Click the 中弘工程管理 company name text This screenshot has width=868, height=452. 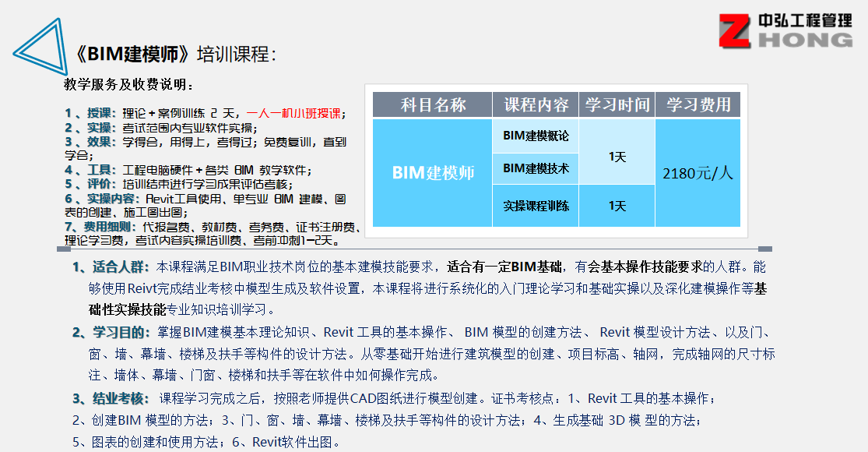(x=806, y=19)
